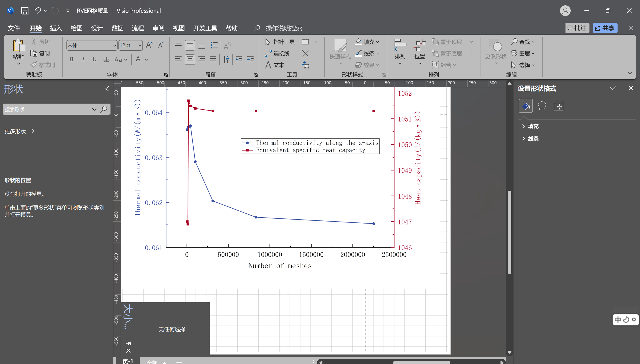Toggle bold formatting
640x364 pixels.
(x=72, y=59)
